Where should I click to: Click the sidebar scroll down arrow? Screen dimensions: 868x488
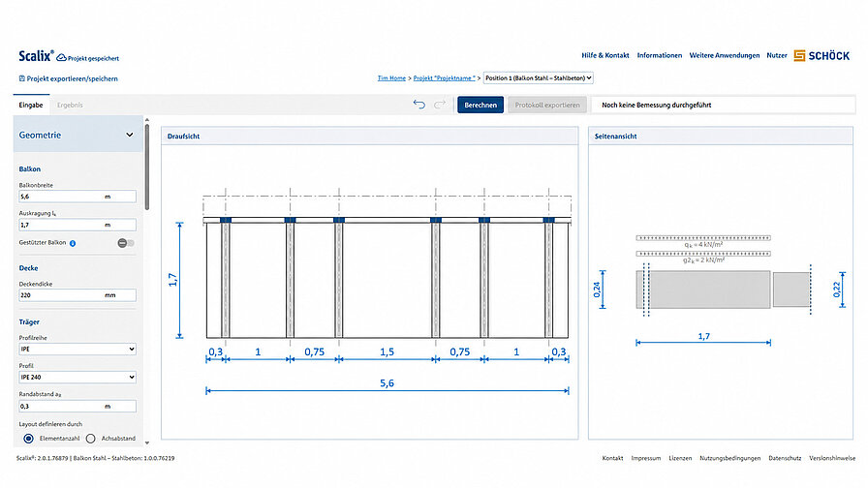click(146, 442)
